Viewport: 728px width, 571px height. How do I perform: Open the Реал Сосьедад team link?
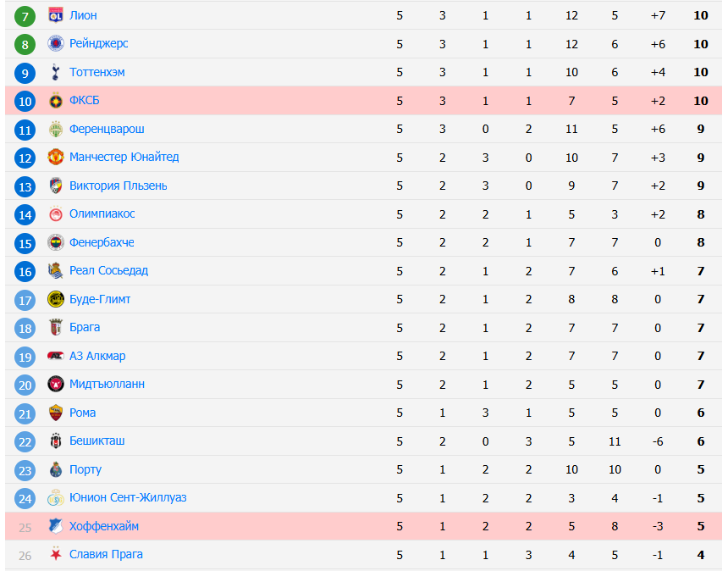click(x=108, y=270)
